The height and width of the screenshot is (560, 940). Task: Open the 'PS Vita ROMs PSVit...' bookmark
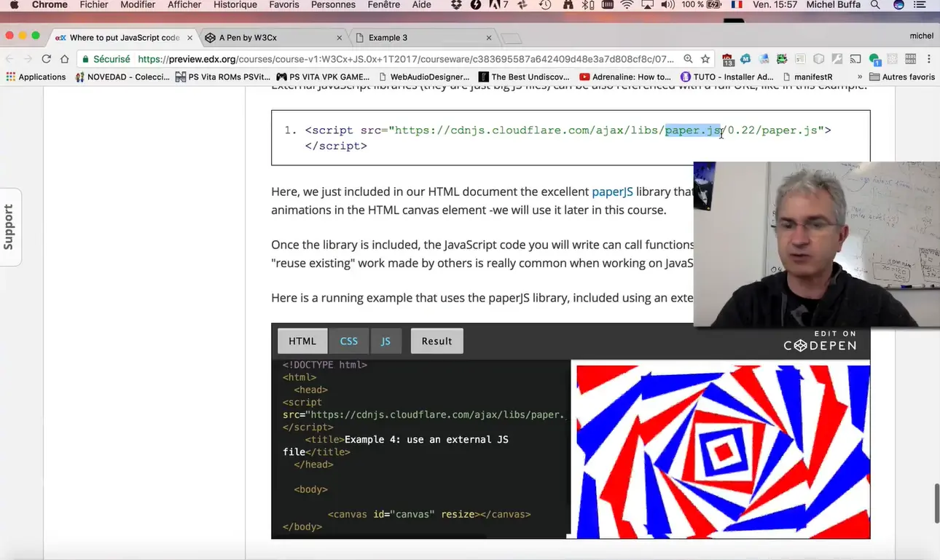(x=223, y=76)
